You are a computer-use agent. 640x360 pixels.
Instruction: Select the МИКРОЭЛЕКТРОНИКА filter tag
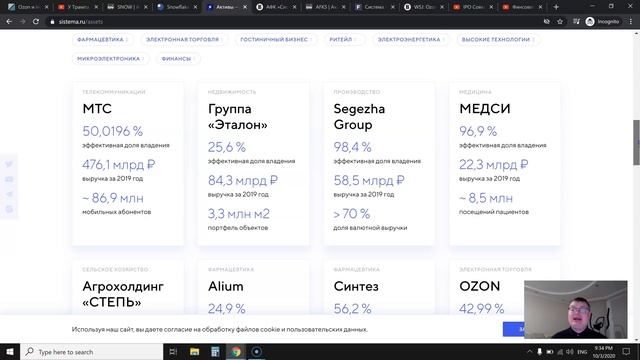point(111,59)
